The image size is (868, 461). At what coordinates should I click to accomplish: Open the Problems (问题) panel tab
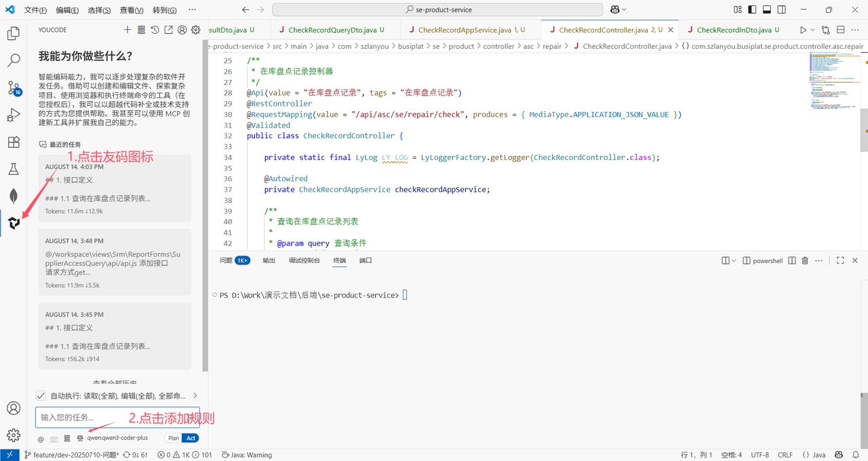(x=235, y=260)
